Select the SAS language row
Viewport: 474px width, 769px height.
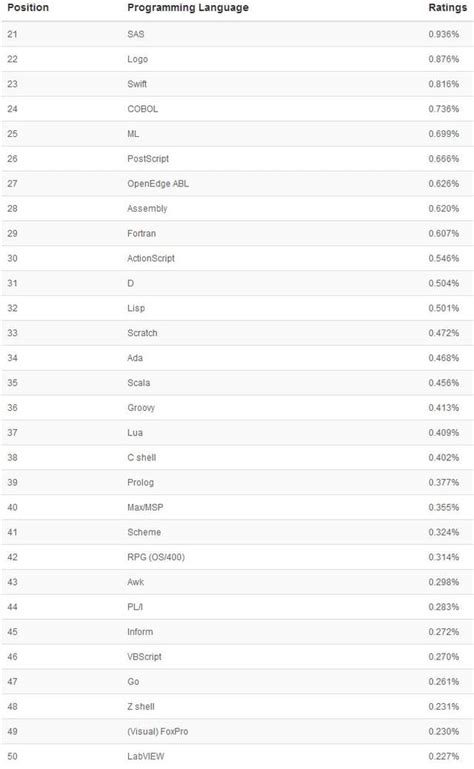pyautogui.click(x=237, y=34)
